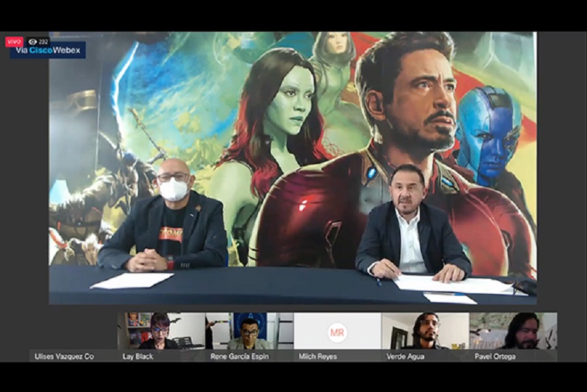Screen dimensions: 587x392
Task: Select the 232 viewer count number
Action: coord(43,42)
